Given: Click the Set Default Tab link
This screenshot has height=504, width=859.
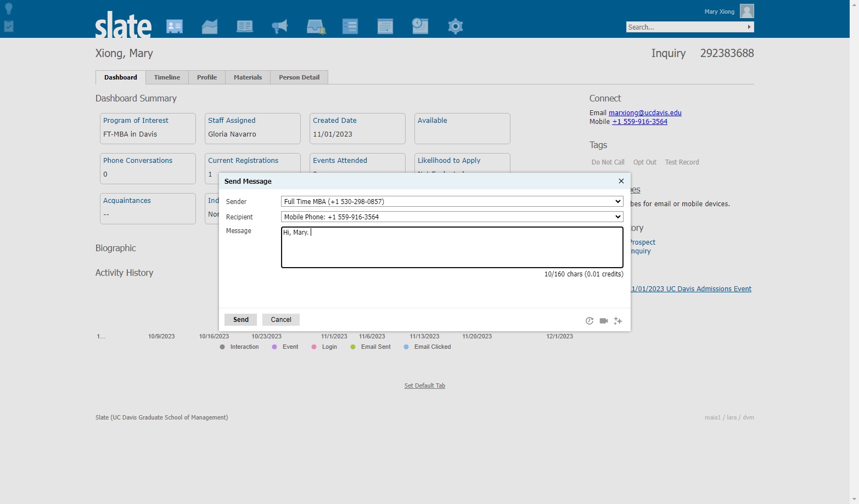Looking at the screenshot, I should 425,386.
